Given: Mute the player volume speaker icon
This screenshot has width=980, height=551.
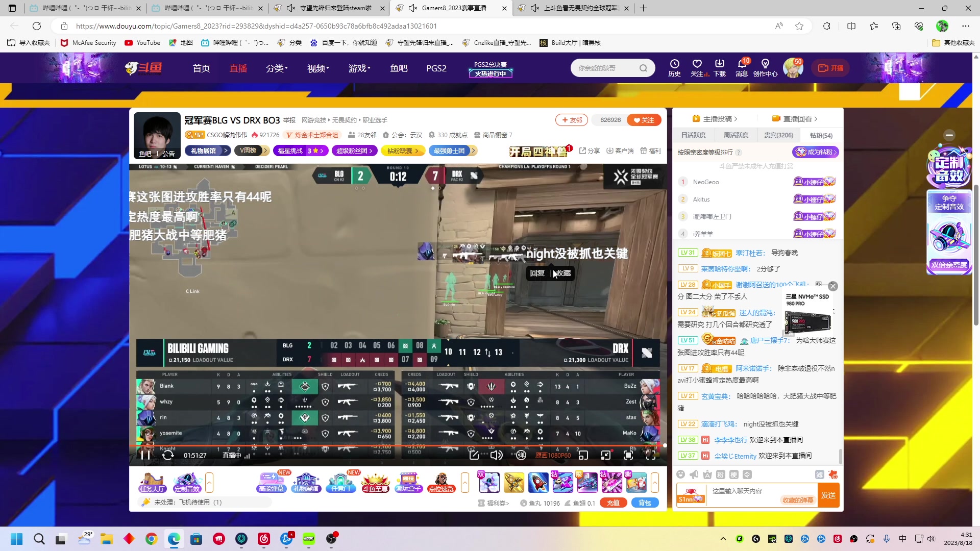Looking at the screenshot, I should coord(496,455).
